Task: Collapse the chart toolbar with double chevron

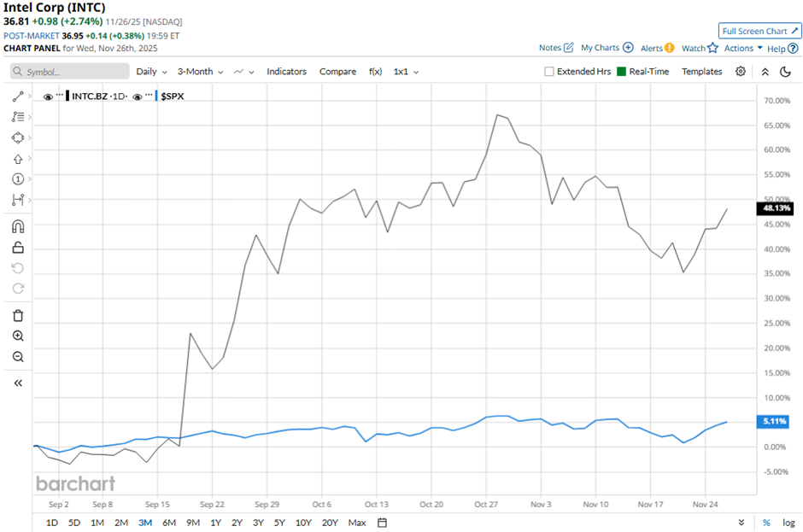Action: [x=765, y=72]
